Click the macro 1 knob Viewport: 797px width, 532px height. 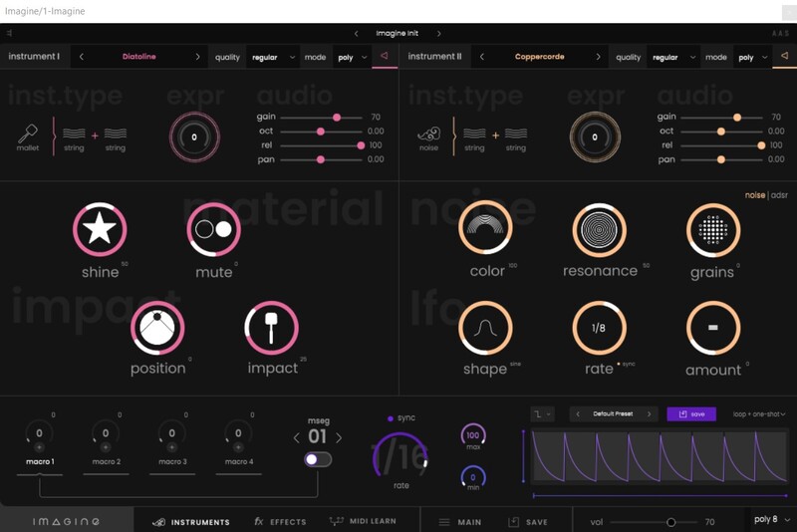[39, 433]
